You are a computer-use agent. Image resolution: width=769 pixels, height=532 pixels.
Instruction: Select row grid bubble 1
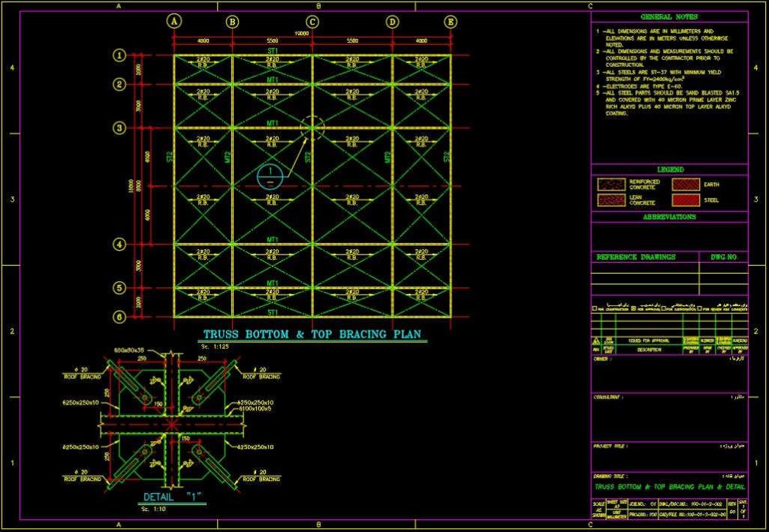(119, 55)
